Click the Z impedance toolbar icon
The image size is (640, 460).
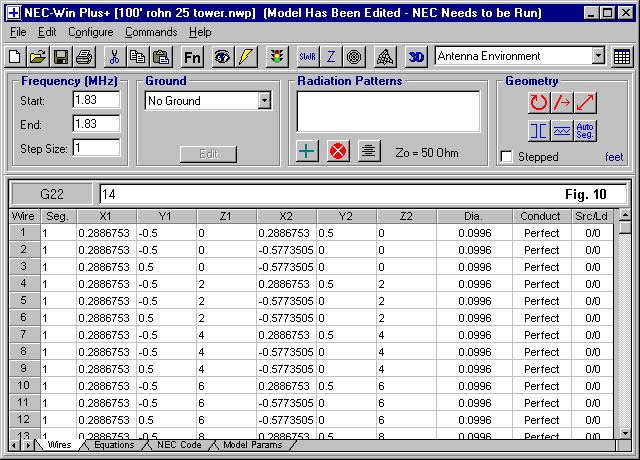click(331, 57)
